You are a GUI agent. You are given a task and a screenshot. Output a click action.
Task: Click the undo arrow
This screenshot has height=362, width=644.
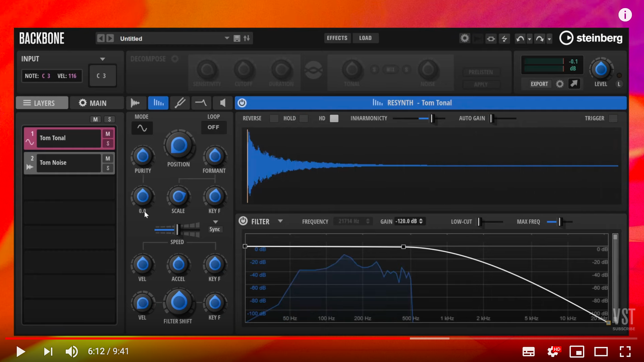(x=520, y=39)
